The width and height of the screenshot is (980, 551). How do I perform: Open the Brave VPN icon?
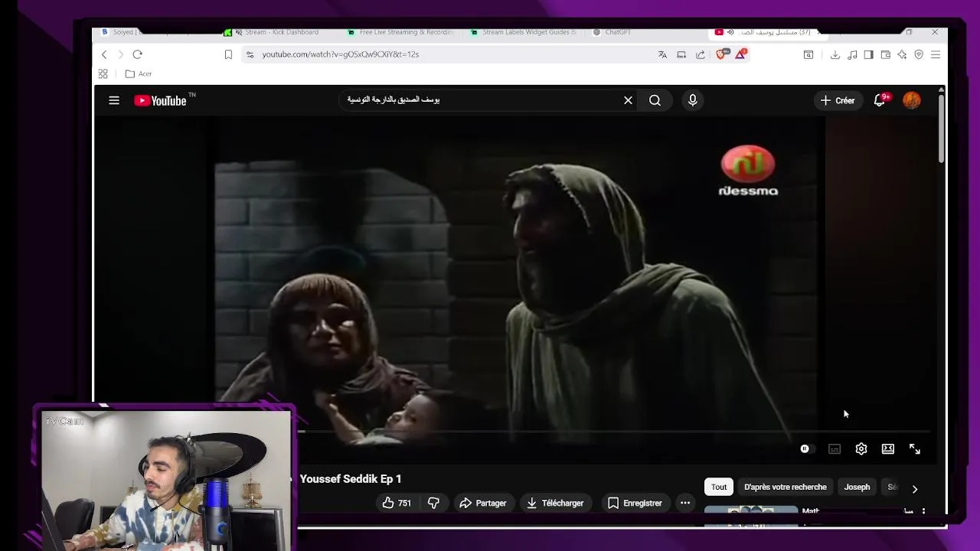click(919, 54)
